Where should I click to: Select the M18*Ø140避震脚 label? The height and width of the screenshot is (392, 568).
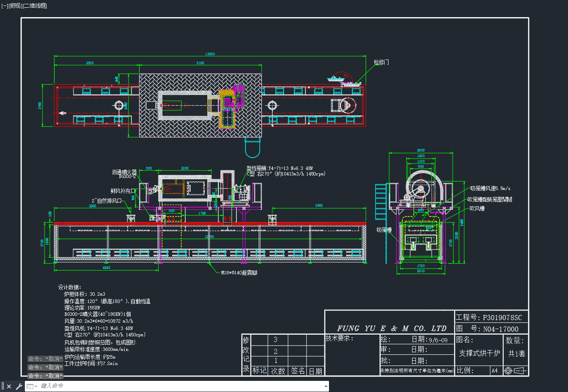coord(239,273)
